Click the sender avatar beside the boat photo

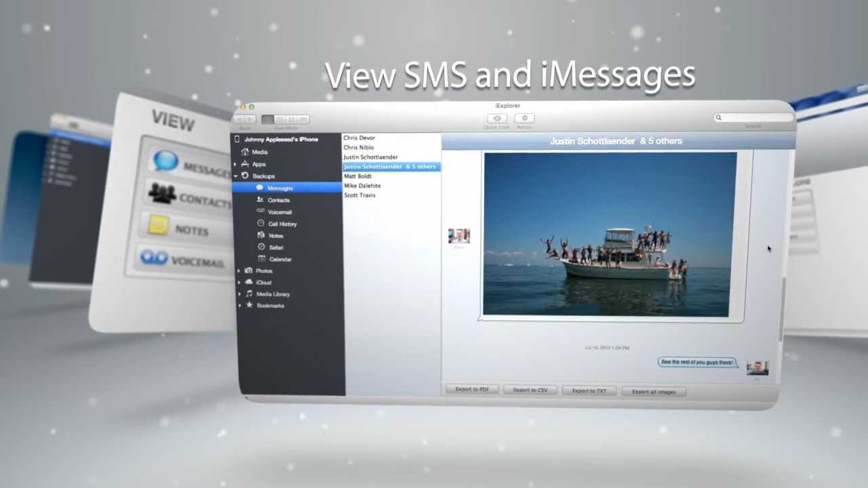point(459,236)
